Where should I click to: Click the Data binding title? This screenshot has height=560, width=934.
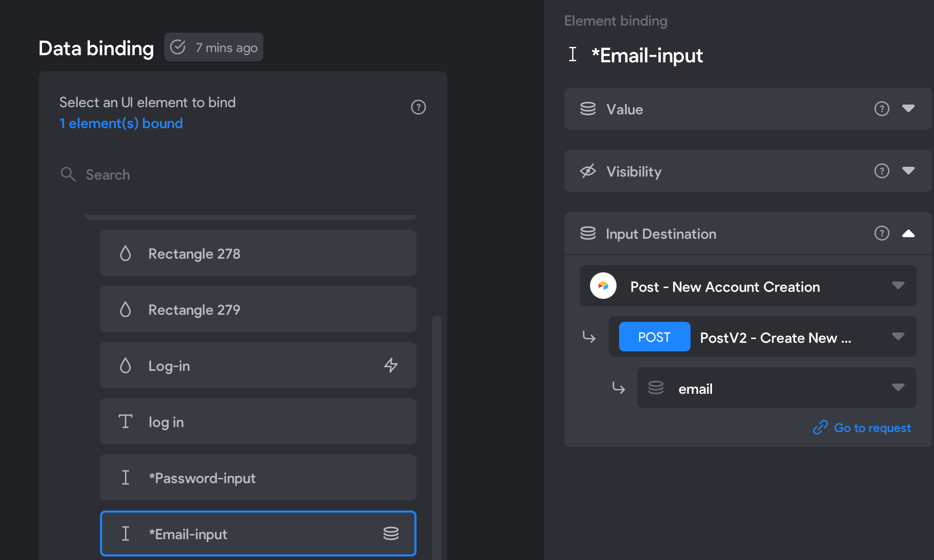[96, 48]
